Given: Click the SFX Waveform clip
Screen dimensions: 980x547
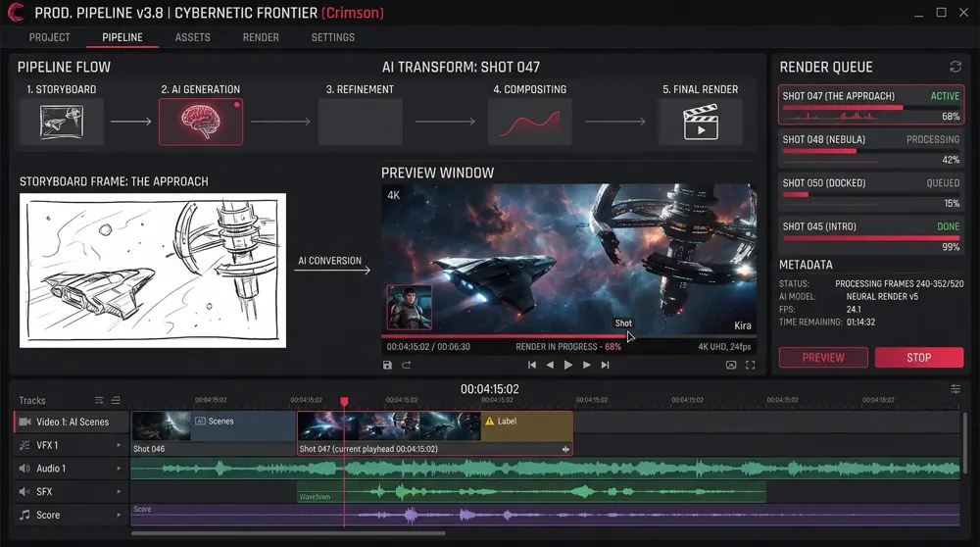Looking at the screenshot, I should 530,491.
